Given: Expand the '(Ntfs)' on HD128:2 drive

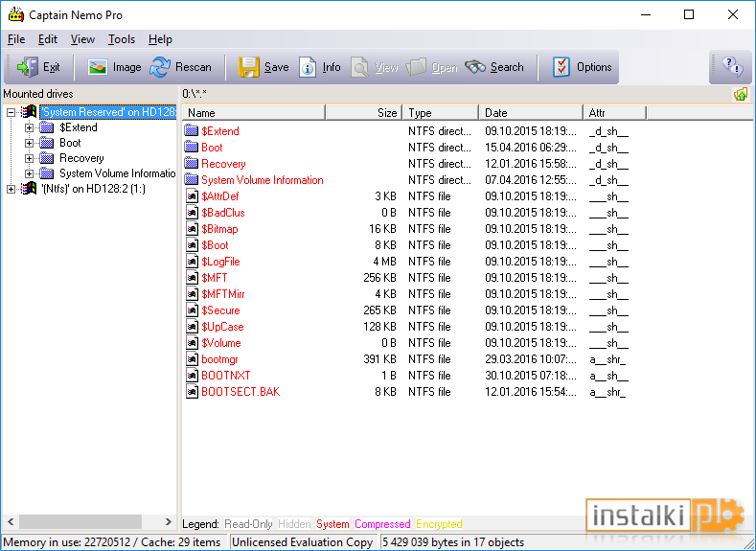Looking at the screenshot, I should click(11, 189).
